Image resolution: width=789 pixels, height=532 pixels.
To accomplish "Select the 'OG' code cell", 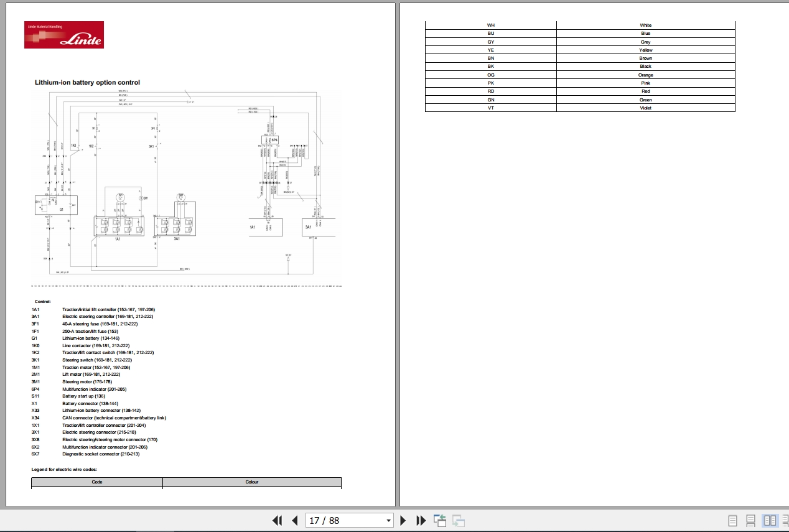I will click(491, 75).
